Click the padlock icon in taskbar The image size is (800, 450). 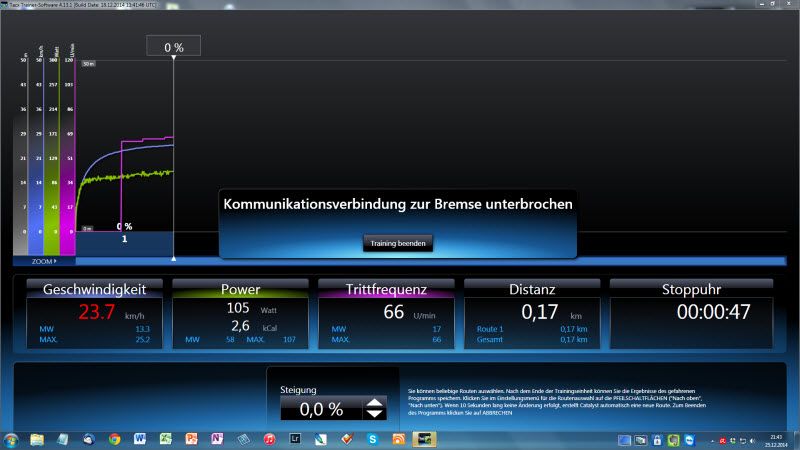(x=657, y=440)
